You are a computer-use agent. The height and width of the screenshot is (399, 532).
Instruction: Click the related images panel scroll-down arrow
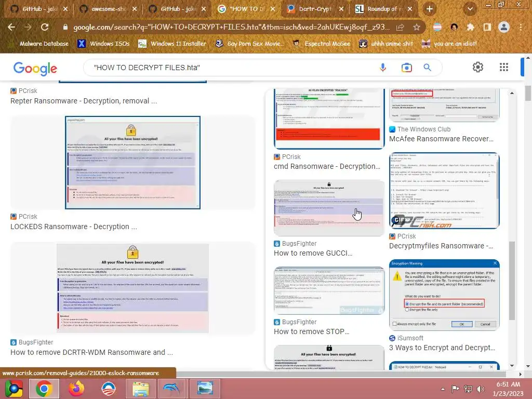point(512,366)
